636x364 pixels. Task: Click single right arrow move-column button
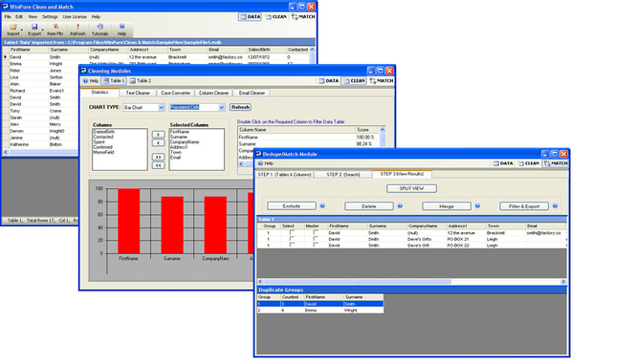(x=158, y=135)
